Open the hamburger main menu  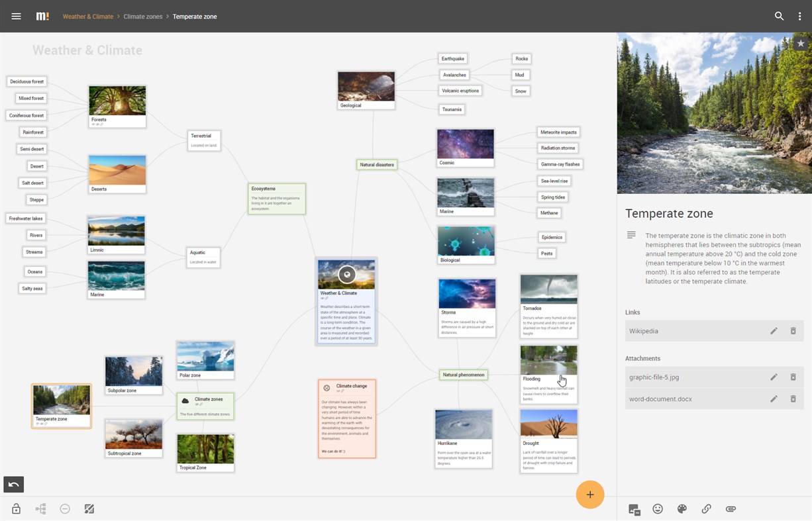(17, 17)
